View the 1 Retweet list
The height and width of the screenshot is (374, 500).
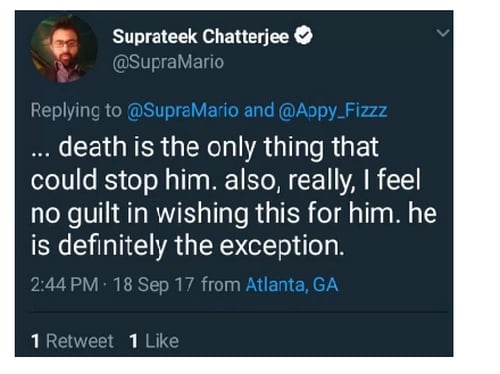(72, 341)
